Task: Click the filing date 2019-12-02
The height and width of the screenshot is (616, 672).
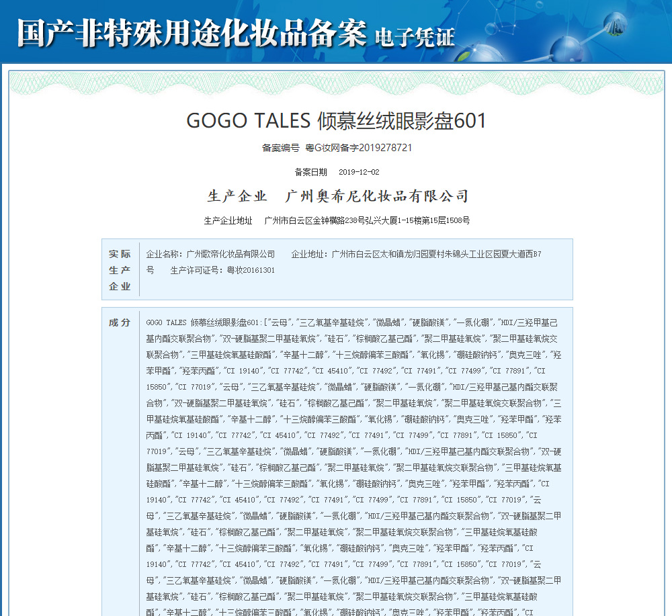Action: pyautogui.click(x=359, y=172)
